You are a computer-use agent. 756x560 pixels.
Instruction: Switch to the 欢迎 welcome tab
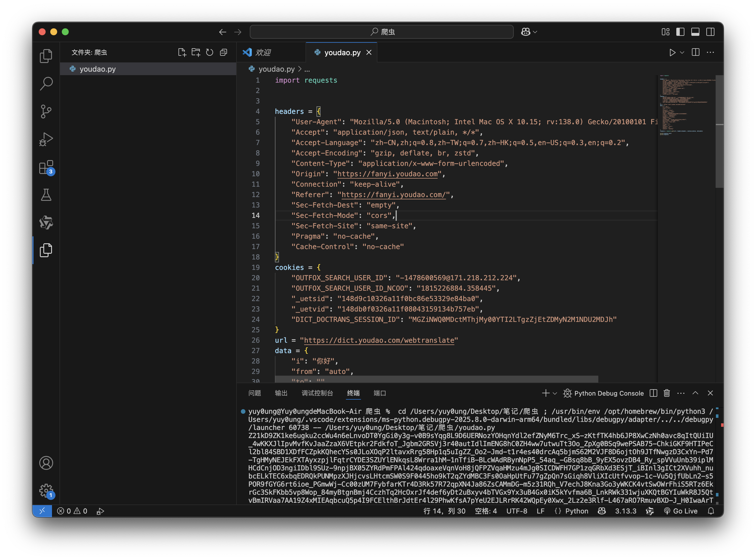[263, 52]
